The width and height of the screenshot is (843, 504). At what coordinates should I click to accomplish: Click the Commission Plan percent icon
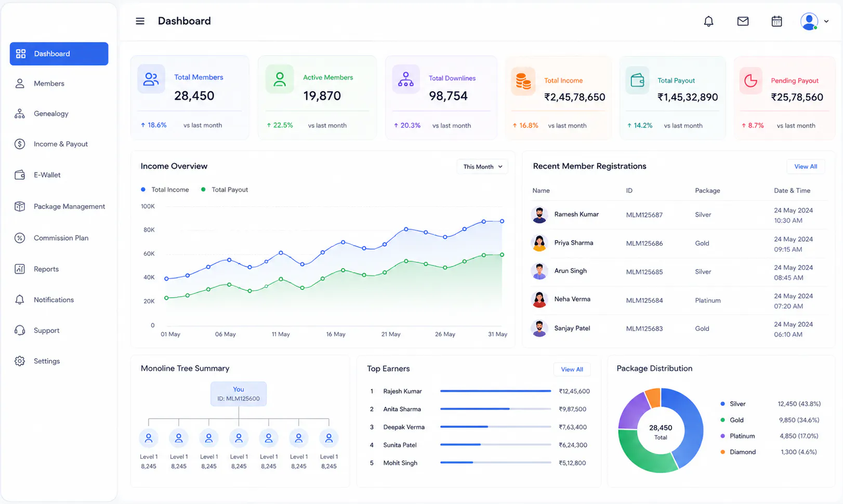pos(20,238)
